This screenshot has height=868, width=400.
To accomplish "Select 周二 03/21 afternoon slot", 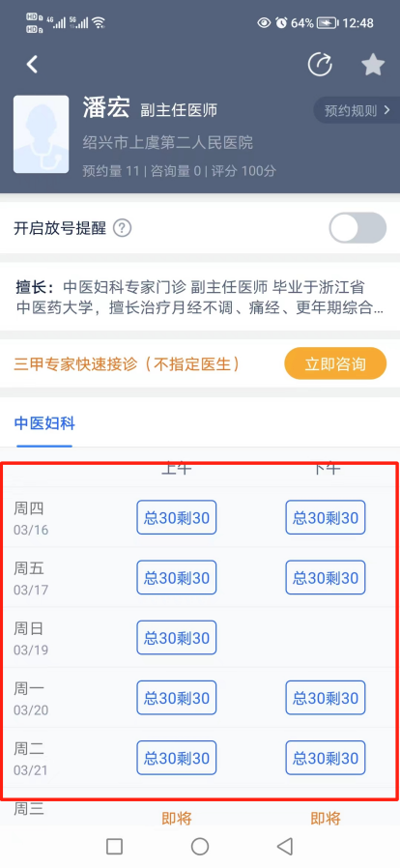I will point(326,758).
